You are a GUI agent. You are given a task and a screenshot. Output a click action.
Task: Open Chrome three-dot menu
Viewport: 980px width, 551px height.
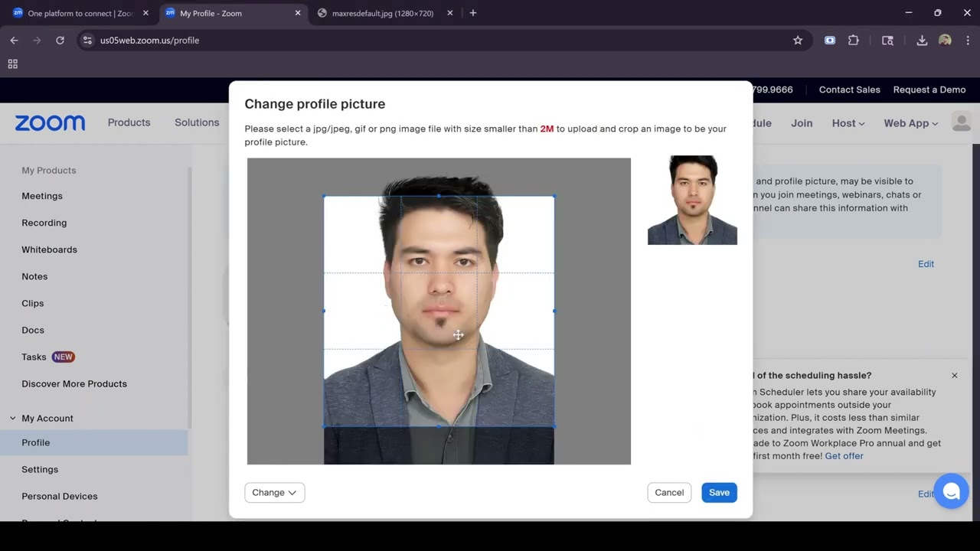(x=968, y=41)
